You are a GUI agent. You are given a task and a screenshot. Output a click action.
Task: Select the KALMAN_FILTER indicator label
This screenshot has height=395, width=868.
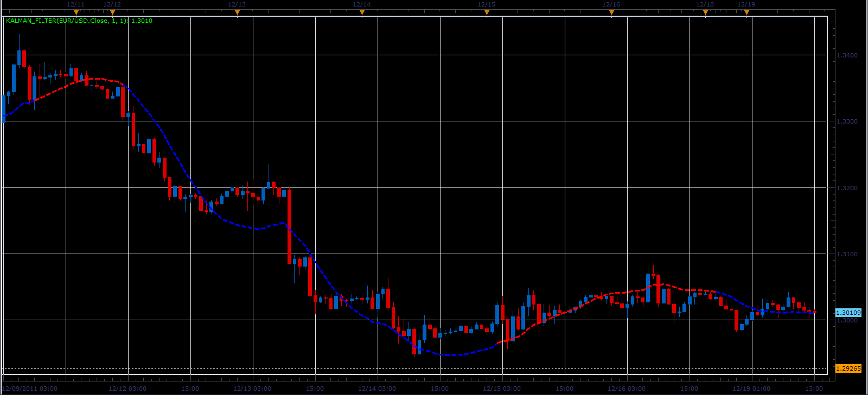(79, 21)
